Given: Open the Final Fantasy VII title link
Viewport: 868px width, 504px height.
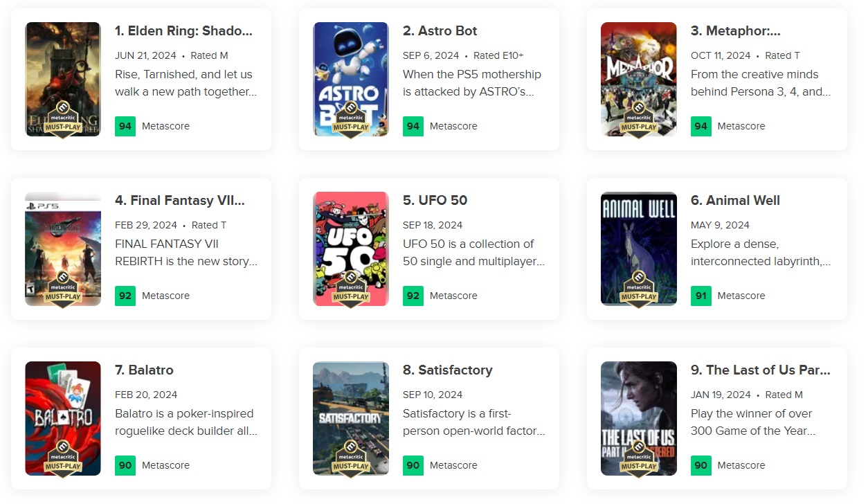Looking at the screenshot, I should point(179,201).
